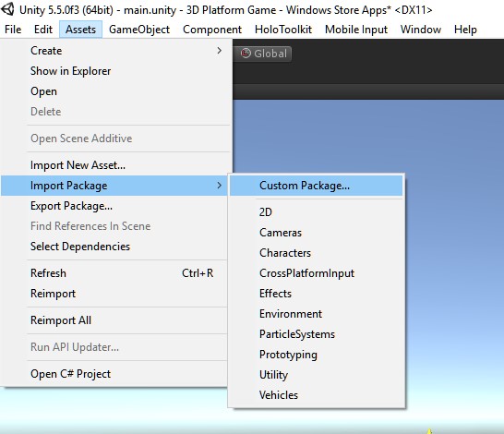Viewport: 504px width, 434px height.
Task: Open the GameObject menu
Action: (139, 30)
